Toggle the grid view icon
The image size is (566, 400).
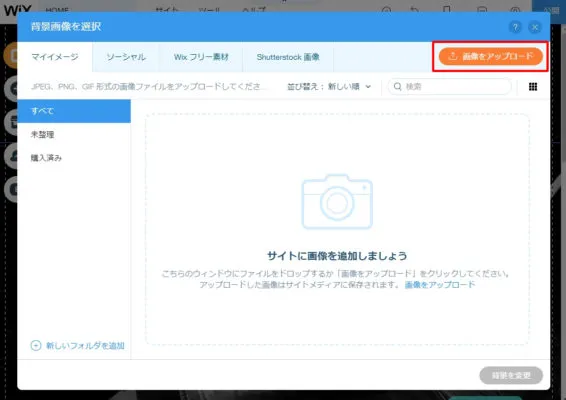tap(533, 87)
